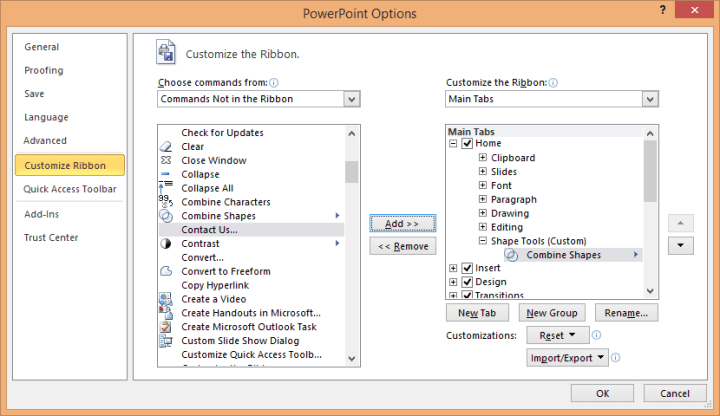
Task: Open the Reset customizations dropdown
Action: 558,335
